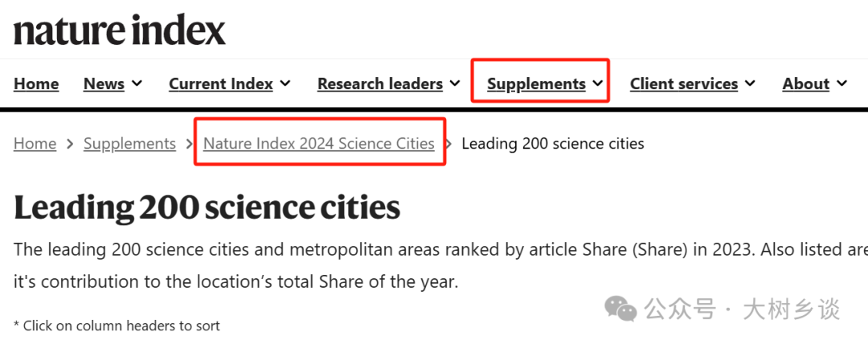The image size is (868, 344).
Task: Expand the About dropdown chevron
Action: coord(841,83)
